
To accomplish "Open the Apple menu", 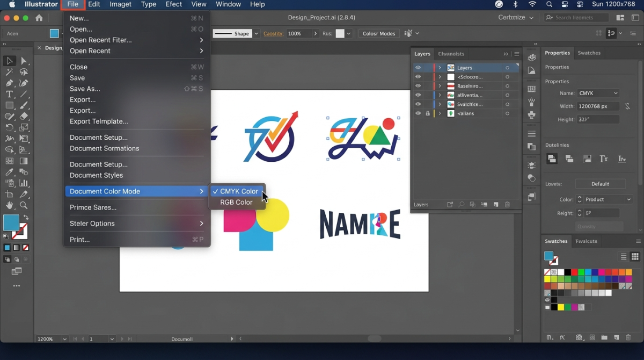I will tap(12, 4).
